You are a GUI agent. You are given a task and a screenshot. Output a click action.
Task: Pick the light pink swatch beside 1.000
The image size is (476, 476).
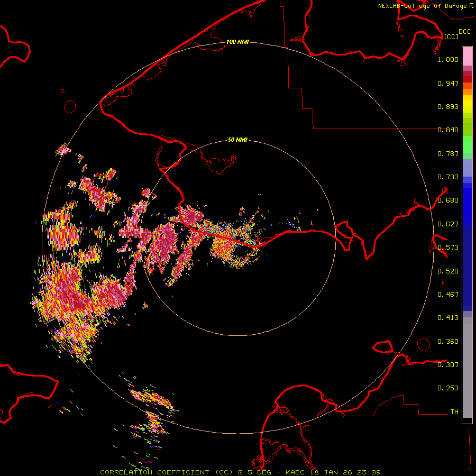467,57
